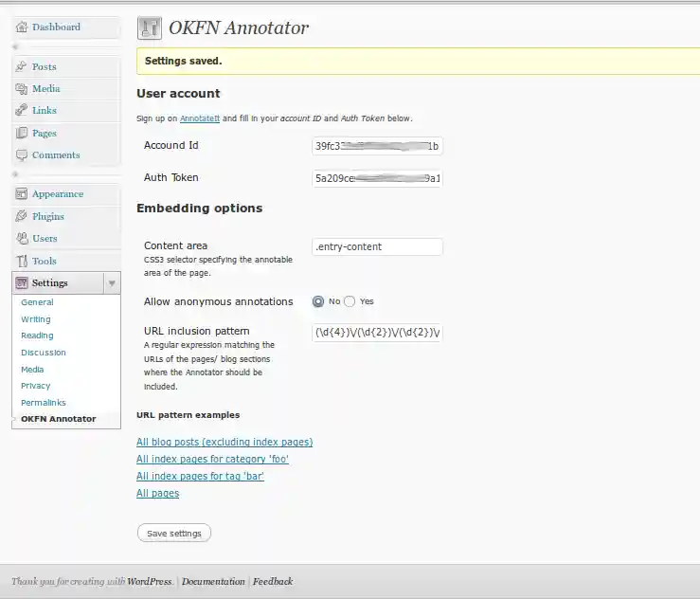The height and width of the screenshot is (599, 700).
Task: Click the Users people icon
Action: point(22,238)
